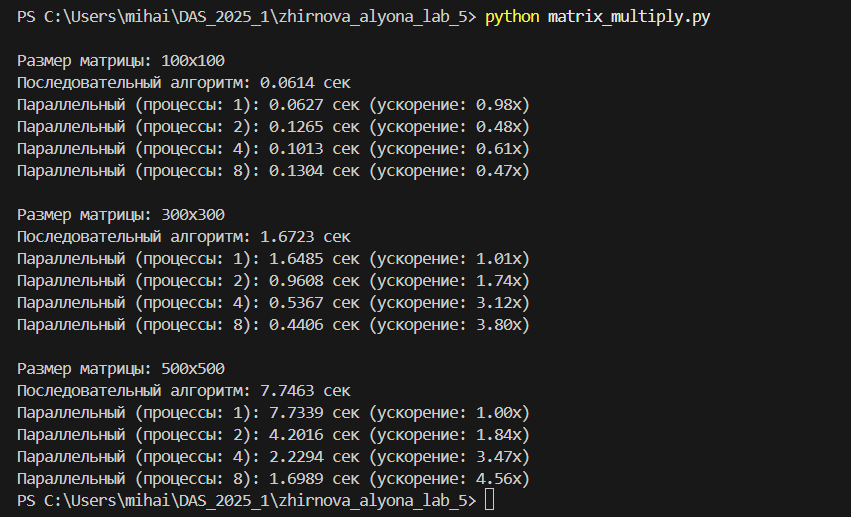Screen dimensions: 851x517
Task: Click the terminal cursor at the bottom prompt
Action: [489, 499]
